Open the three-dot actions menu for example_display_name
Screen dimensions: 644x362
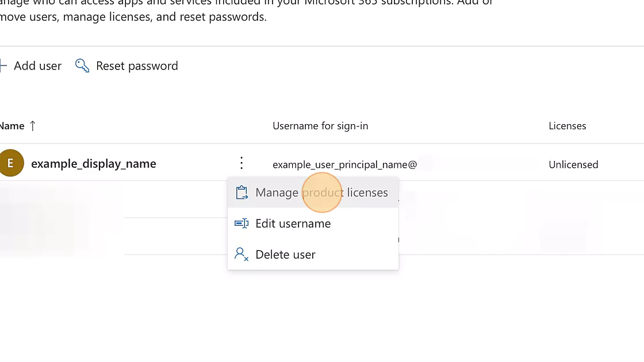coord(241,163)
